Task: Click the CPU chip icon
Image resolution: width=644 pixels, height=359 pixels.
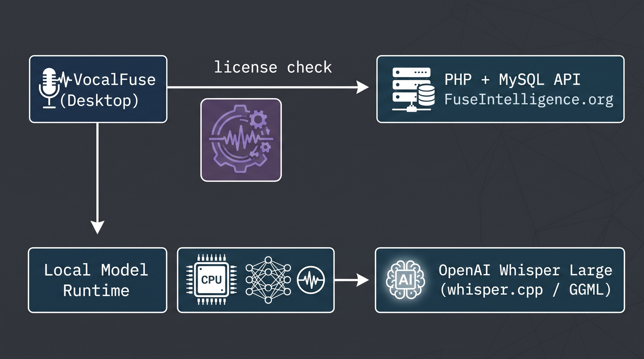Action: [211, 279]
